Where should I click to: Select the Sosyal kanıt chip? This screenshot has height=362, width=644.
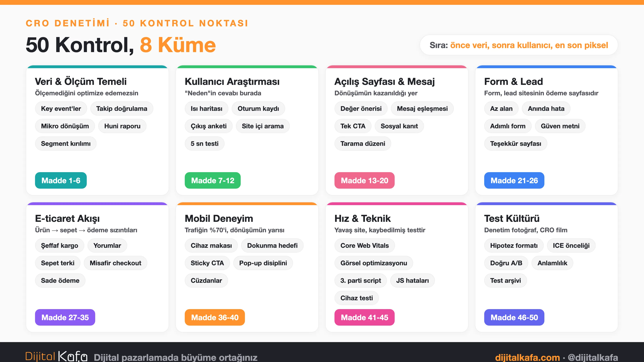pos(399,126)
